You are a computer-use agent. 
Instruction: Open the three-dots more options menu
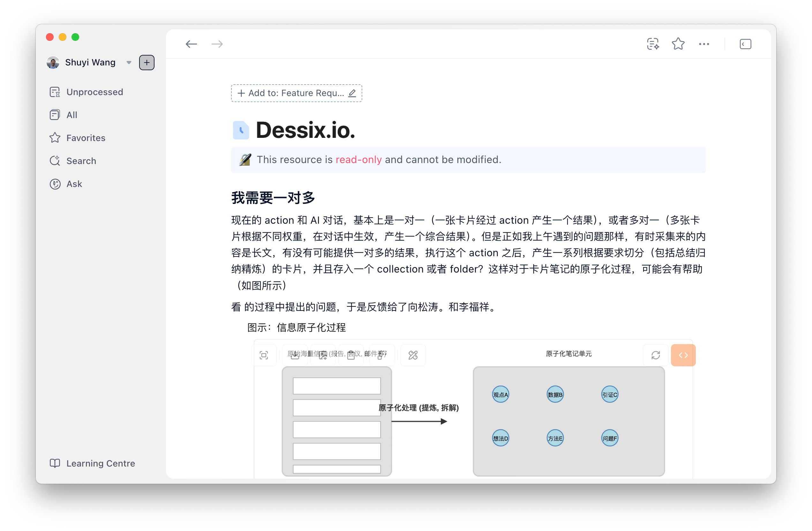(703, 44)
